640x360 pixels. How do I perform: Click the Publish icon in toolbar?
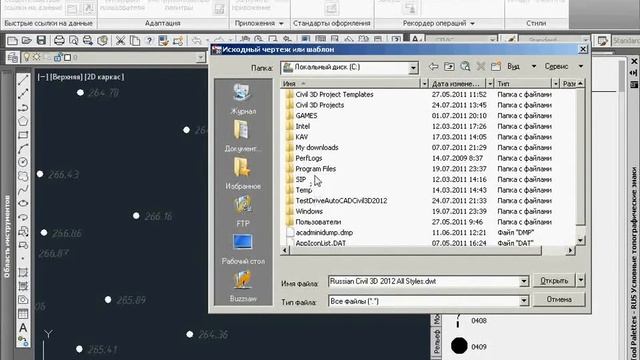pos(88,40)
